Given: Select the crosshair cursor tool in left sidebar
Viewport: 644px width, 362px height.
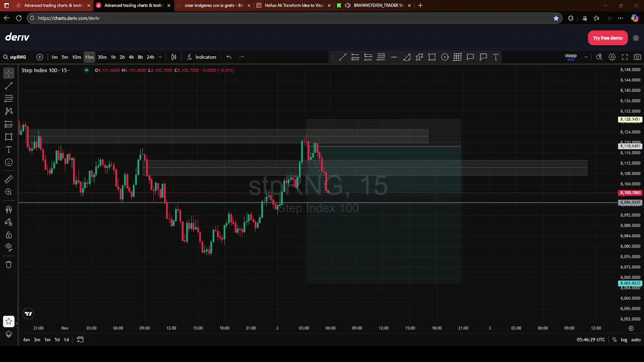Looking at the screenshot, I should 9,73.
